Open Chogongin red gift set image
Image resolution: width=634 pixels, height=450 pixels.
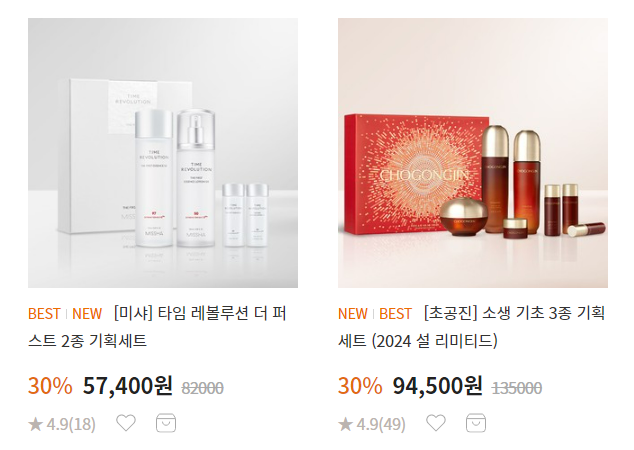tap(473, 153)
